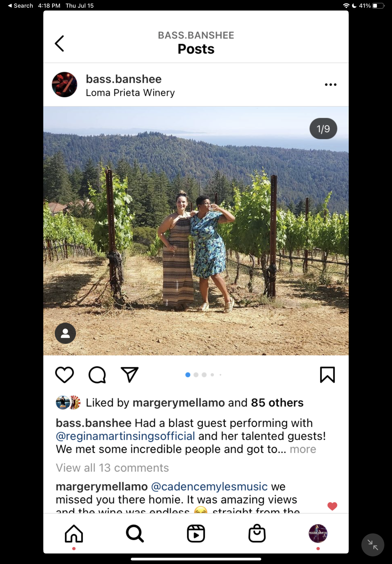Open the three-dot post options menu
The image size is (392, 564).
pyautogui.click(x=330, y=85)
